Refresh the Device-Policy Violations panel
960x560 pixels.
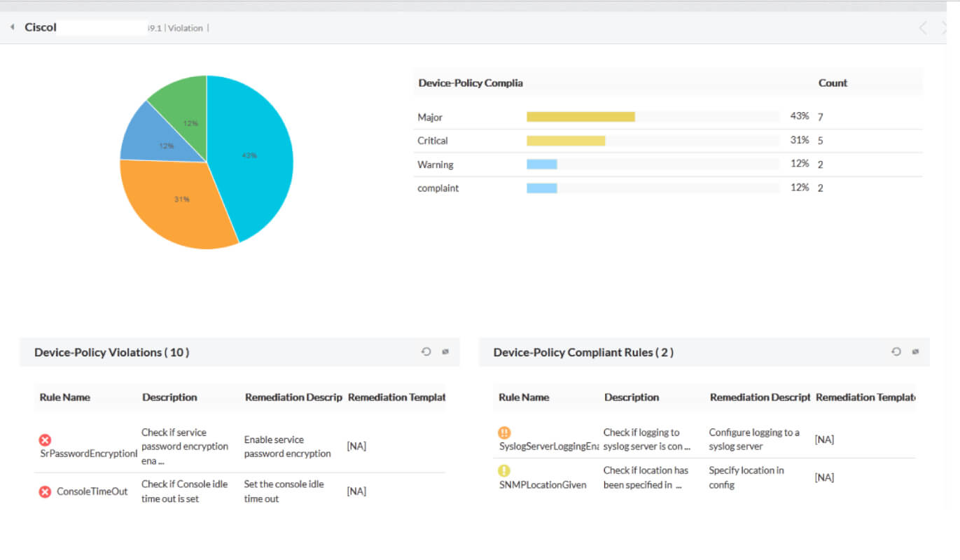tap(426, 351)
